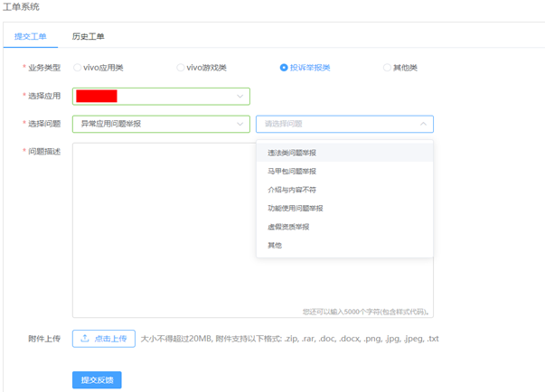This screenshot has width=545, height=392.
Task: Open the 选择应用 dropdown
Action: (x=161, y=96)
